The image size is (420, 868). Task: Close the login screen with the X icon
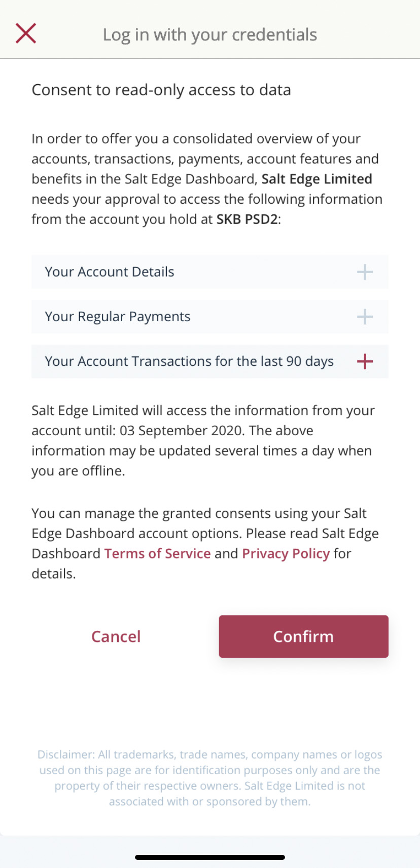[26, 33]
